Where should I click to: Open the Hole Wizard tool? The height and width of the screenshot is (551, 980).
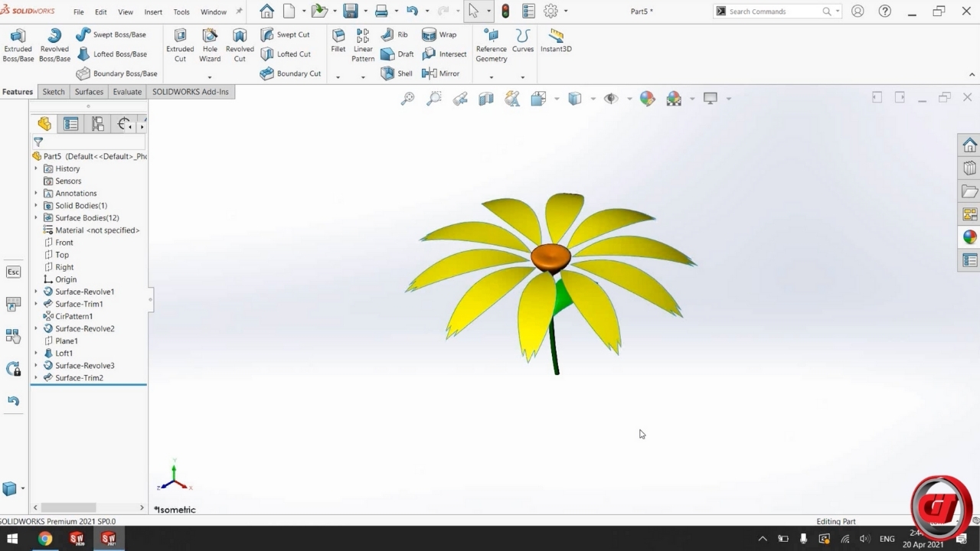click(210, 46)
